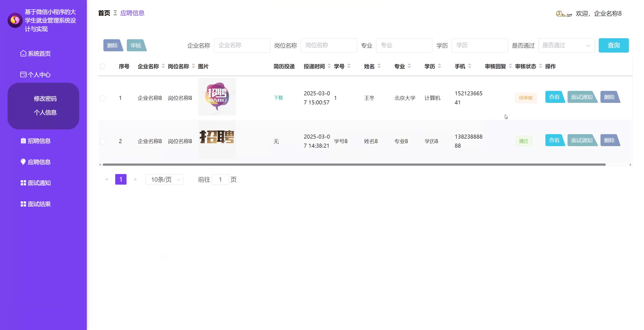Click the user avatar next to welcome text

coord(564,14)
